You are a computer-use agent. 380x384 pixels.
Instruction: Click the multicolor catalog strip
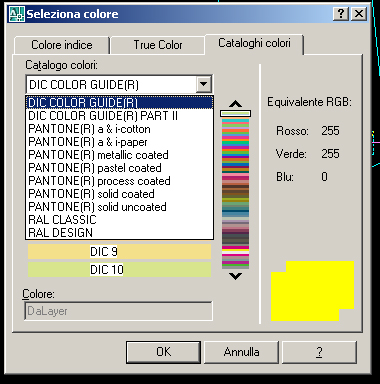click(235, 193)
